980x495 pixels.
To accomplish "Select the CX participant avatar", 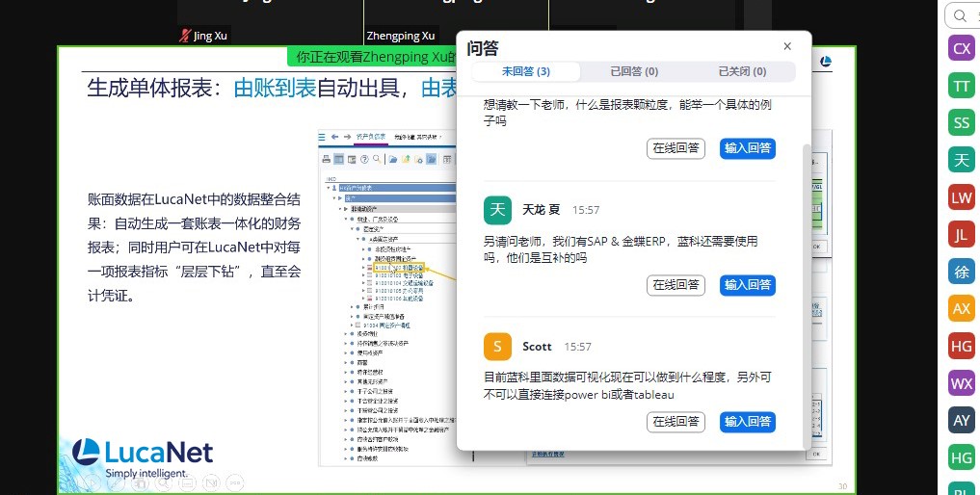I will [962, 48].
